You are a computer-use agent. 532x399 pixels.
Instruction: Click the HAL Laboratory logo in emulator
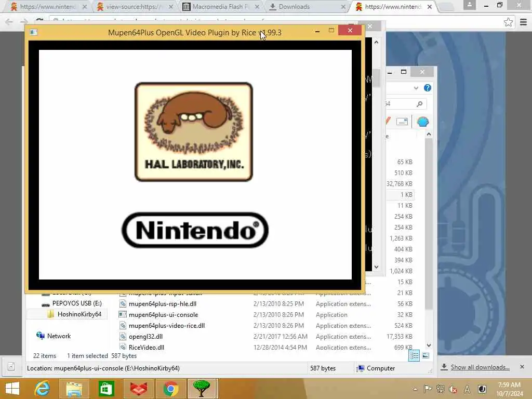click(194, 131)
